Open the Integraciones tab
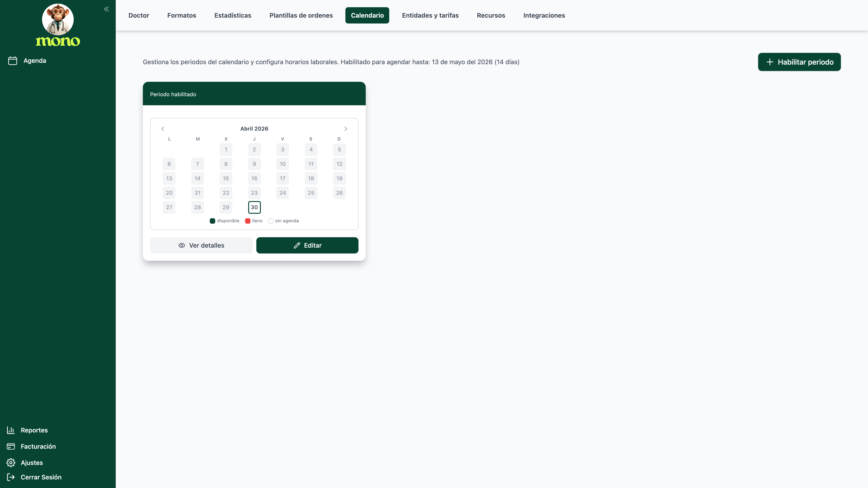The image size is (868, 488). pyautogui.click(x=544, y=16)
